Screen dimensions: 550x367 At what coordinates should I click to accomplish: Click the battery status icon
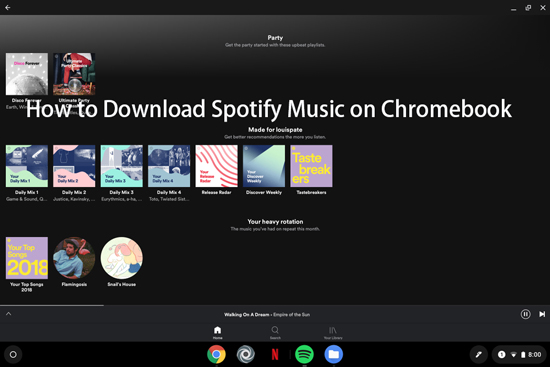pyautogui.click(x=523, y=355)
